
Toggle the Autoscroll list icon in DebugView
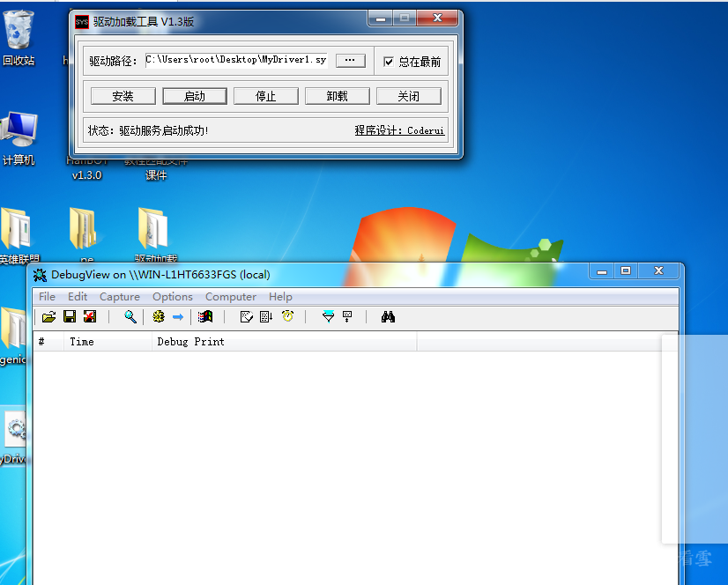click(266, 317)
